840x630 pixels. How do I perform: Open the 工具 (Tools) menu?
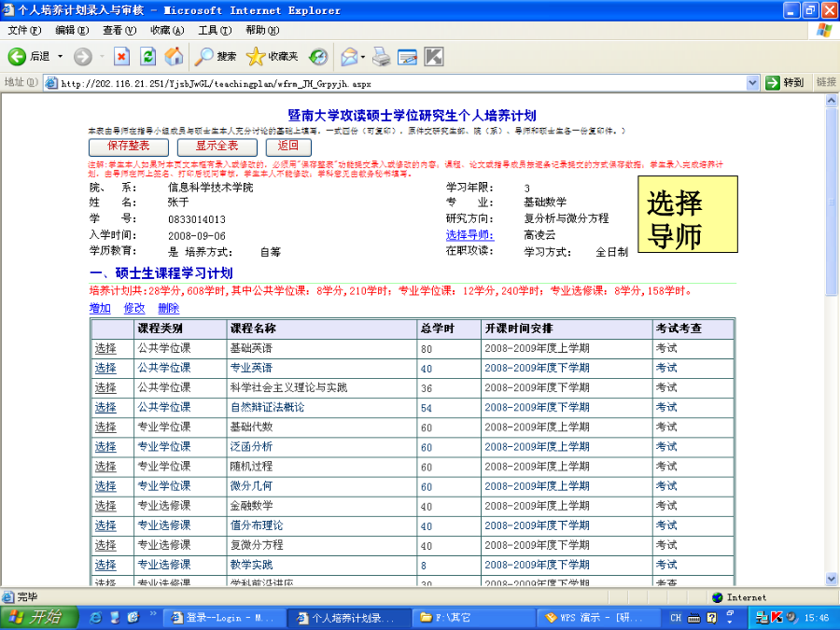point(214,30)
